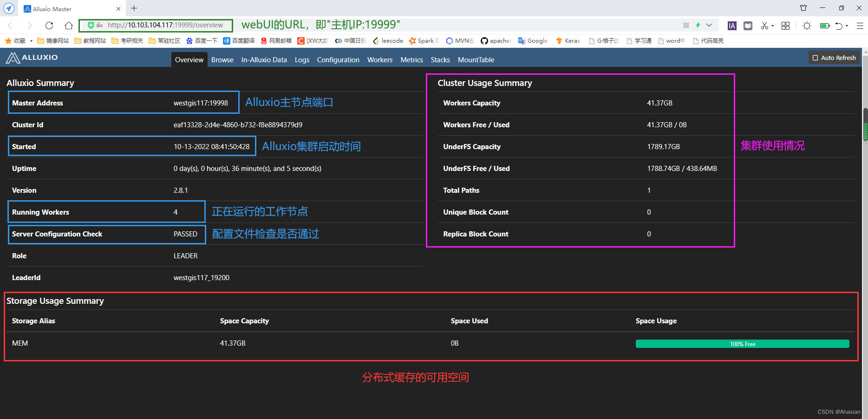
Task: Open the leecode bookmark
Action: [388, 41]
